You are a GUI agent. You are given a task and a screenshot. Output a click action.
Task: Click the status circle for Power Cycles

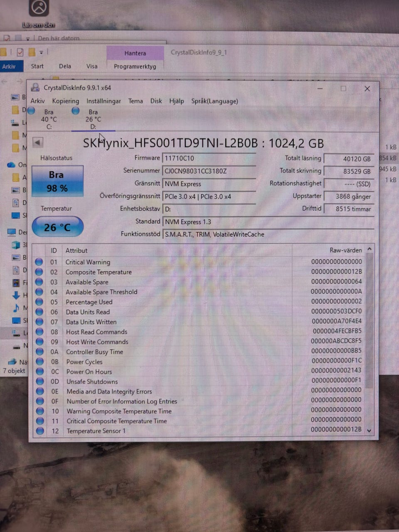click(39, 362)
